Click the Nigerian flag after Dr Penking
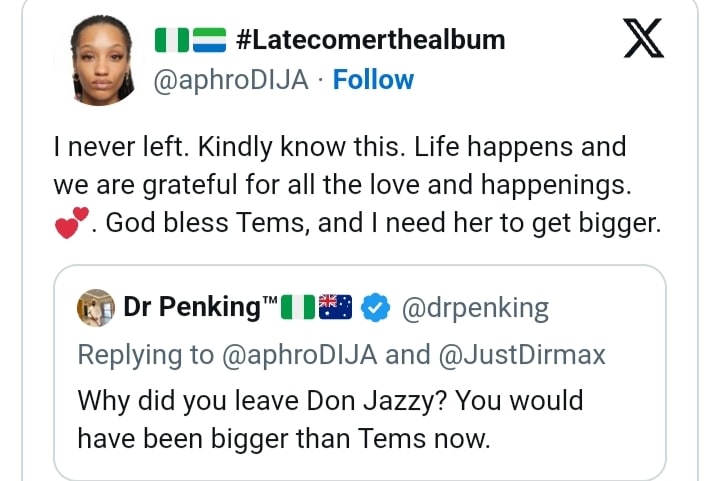This screenshot has width=720, height=481. tap(298, 308)
